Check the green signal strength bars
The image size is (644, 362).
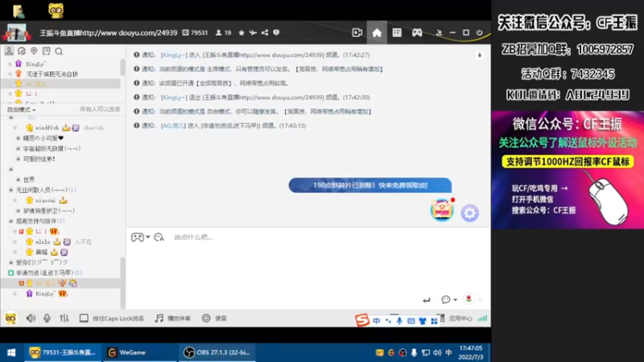coord(482,318)
